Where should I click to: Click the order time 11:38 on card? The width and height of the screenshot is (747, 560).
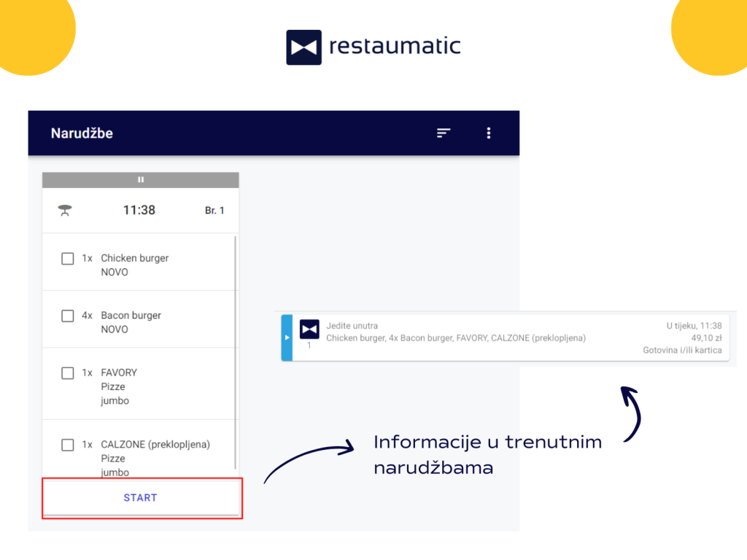tap(139, 210)
